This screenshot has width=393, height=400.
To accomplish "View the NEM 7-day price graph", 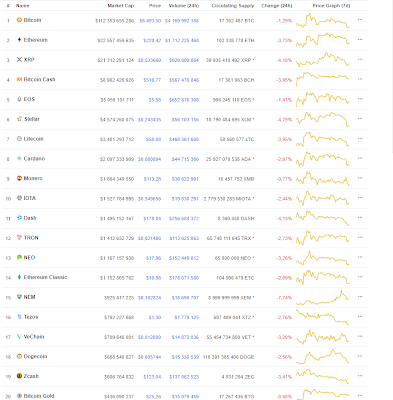I will click(x=323, y=297).
